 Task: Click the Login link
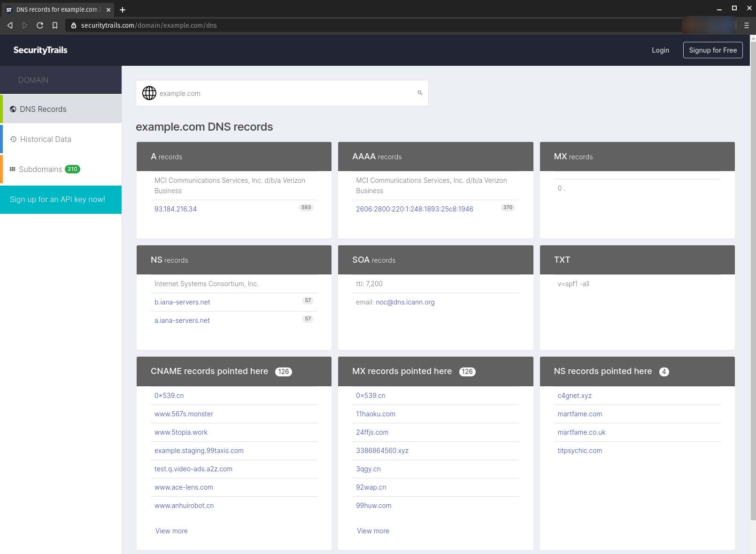click(660, 50)
